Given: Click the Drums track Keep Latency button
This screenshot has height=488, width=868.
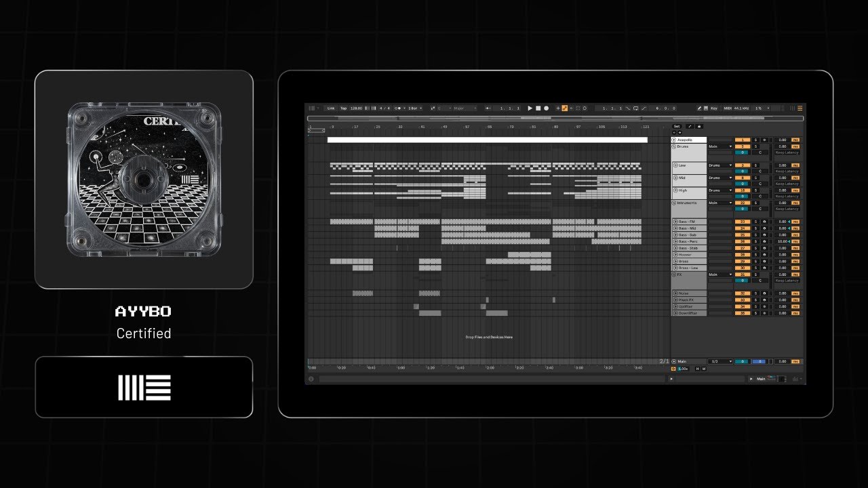Looking at the screenshot, I should [x=787, y=152].
